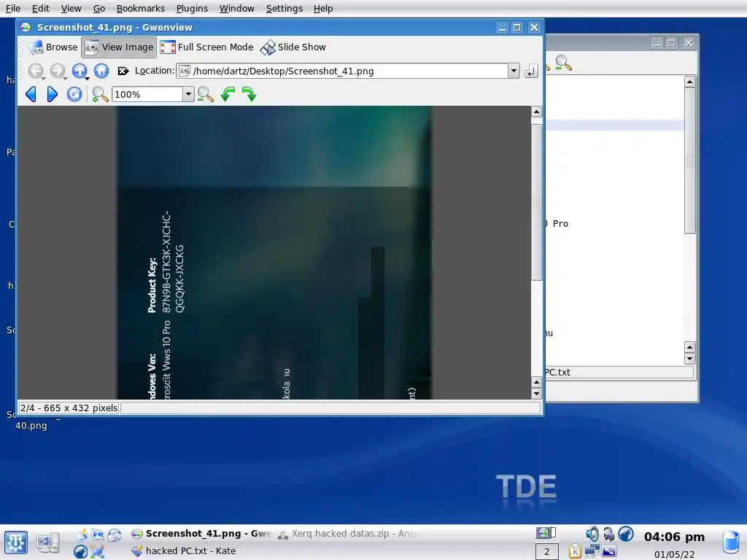This screenshot has width=747, height=560.
Task: Open the Go menu
Action: [99, 9]
